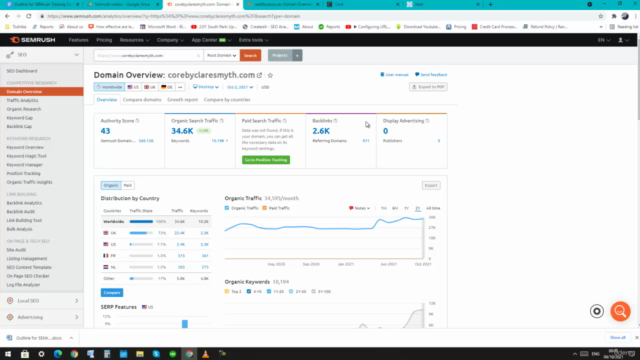Image resolution: width=640 pixels, height=360 pixels.
Task: Add new project with plus button
Action: pos(297,56)
